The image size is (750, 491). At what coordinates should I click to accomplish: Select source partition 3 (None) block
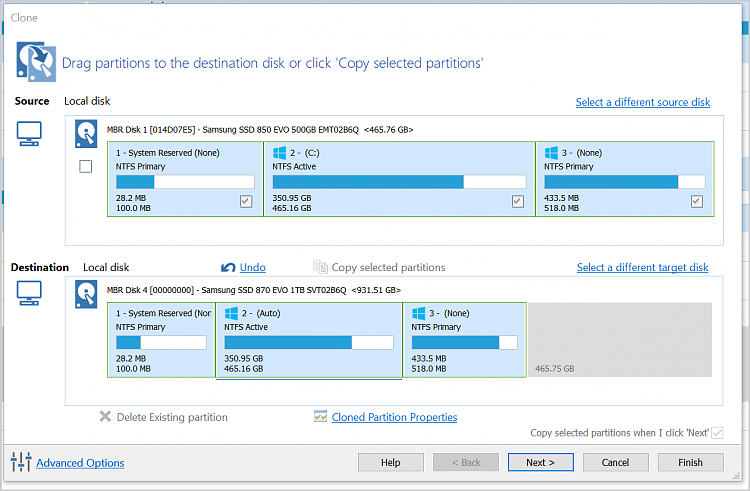click(x=625, y=179)
